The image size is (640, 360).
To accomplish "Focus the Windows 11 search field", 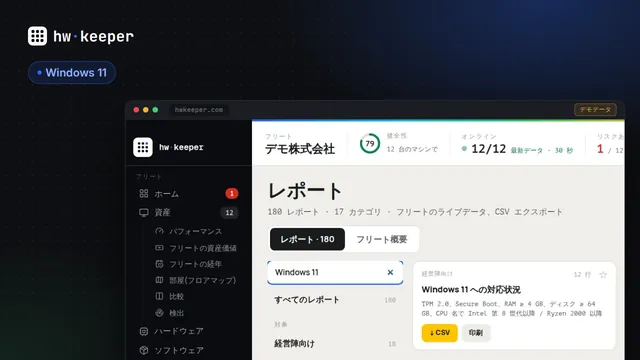I will pos(335,272).
